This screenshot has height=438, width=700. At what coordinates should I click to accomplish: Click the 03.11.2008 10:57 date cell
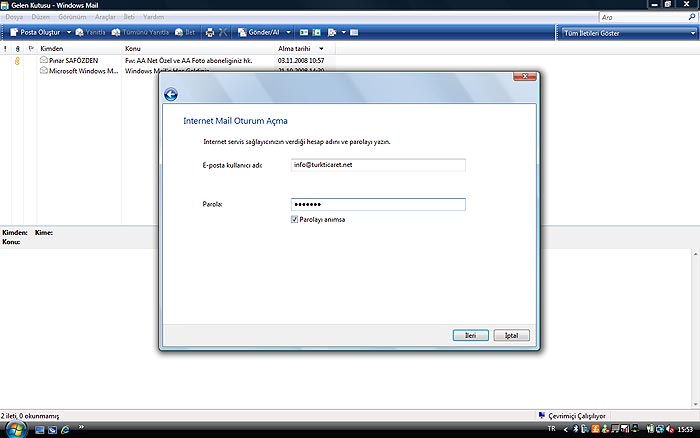click(x=301, y=60)
